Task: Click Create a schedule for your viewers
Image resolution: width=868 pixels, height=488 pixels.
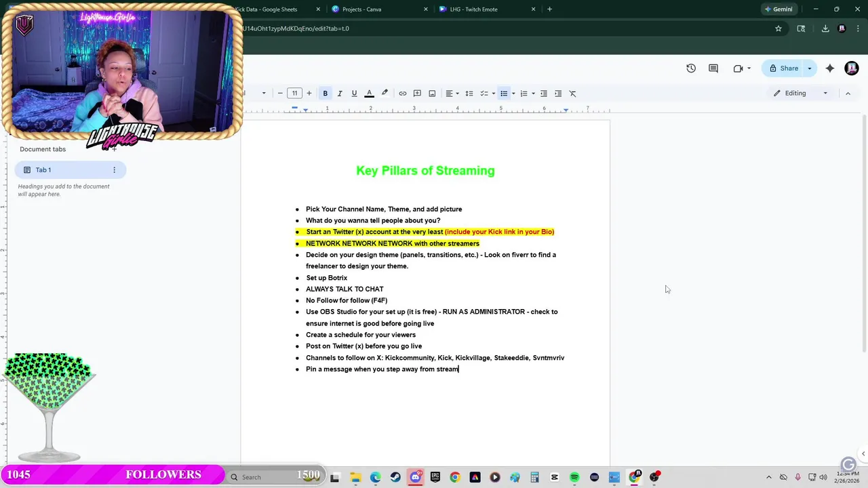Action: pyautogui.click(x=361, y=335)
